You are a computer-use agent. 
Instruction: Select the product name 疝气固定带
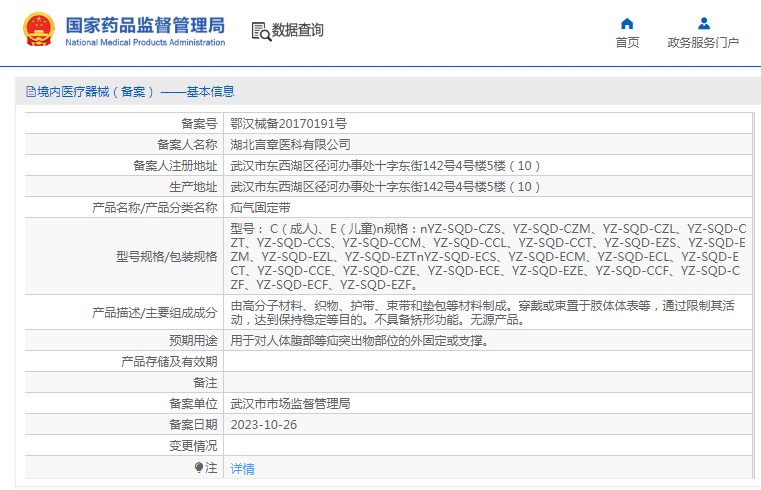tap(260, 208)
